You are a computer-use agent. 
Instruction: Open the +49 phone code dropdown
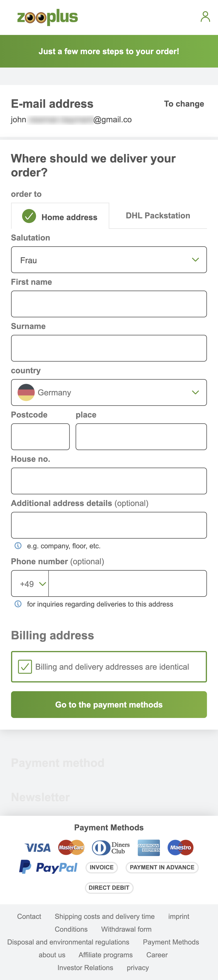pos(30,583)
